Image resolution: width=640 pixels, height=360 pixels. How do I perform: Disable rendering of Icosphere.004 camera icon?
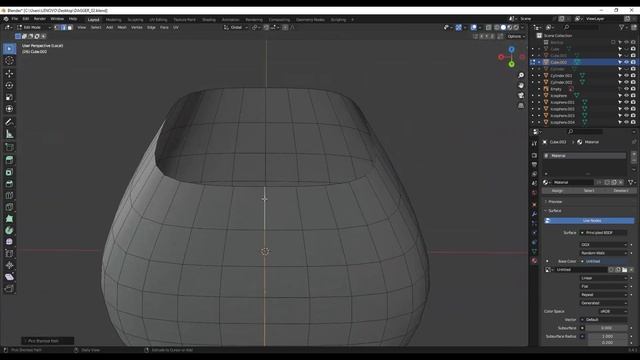633,122
